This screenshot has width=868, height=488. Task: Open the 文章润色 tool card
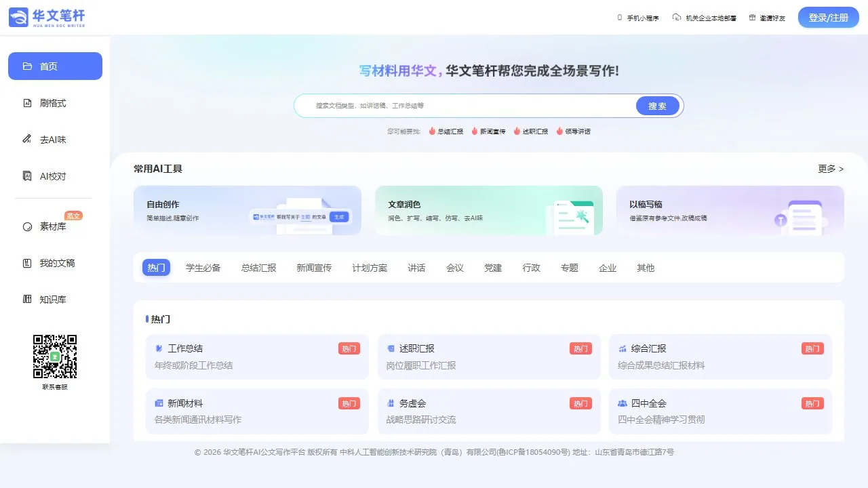(489, 210)
